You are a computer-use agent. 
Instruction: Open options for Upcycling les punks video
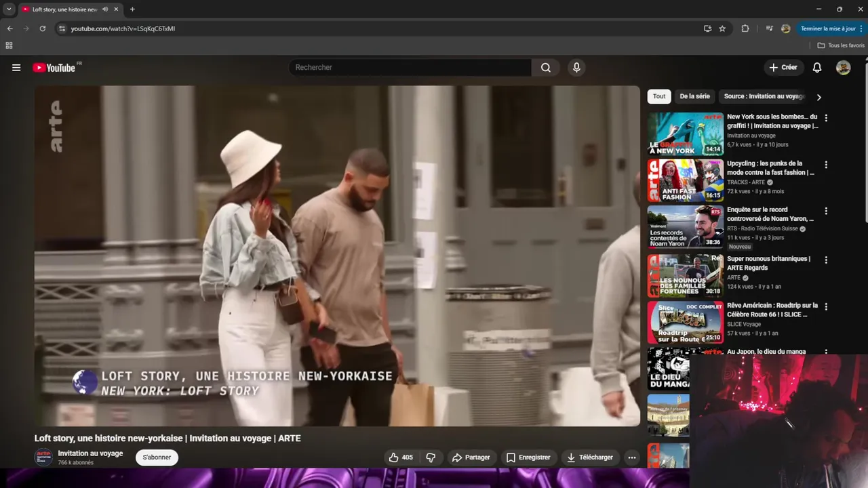pyautogui.click(x=826, y=165)
